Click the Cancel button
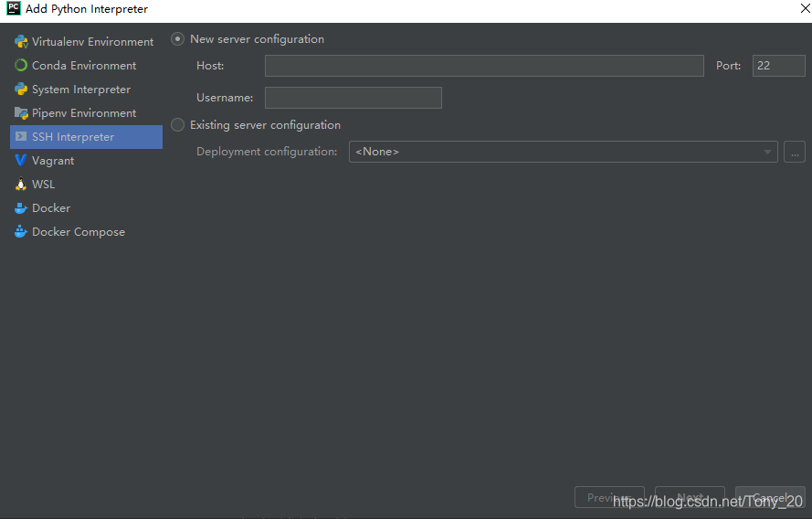Image resolution: width=812 pixels, height=519 pixels. pyautogui.click(x=770, y=497)
